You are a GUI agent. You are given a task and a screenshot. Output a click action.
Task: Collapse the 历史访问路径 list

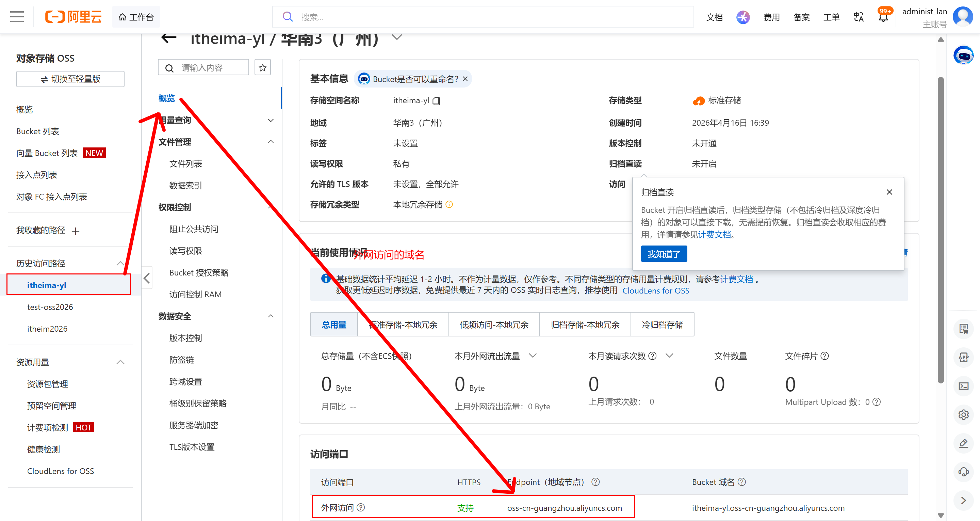[120, 264]
